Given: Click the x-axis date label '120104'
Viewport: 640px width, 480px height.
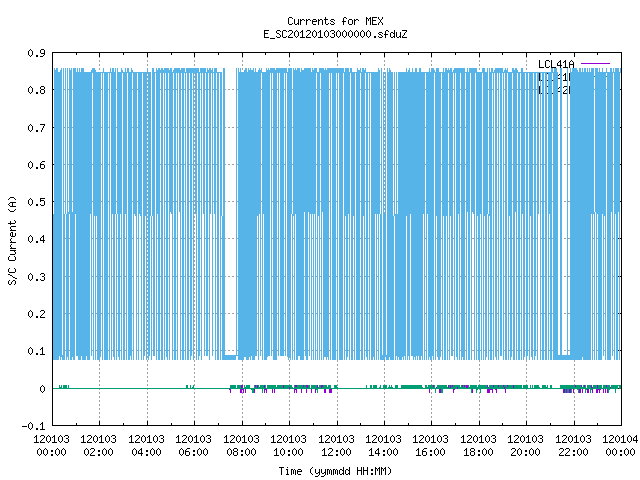Looking at the screenshot, I should 620,439.
